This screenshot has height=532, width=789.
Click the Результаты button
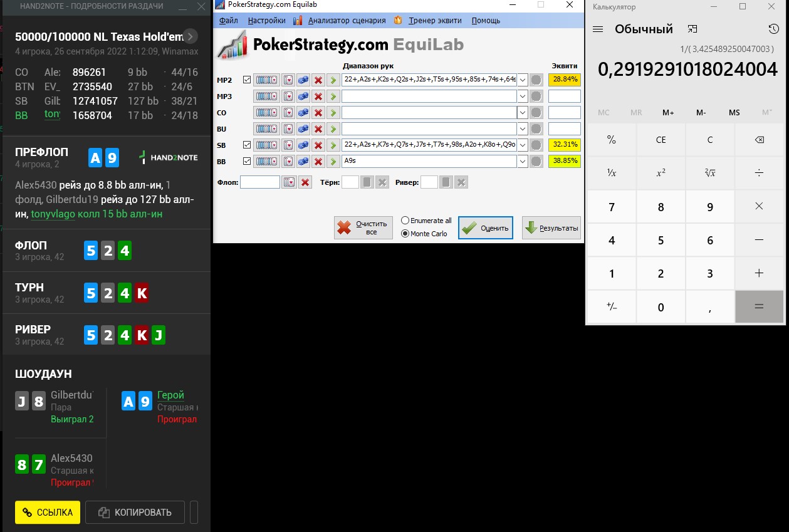click(551, 228)
